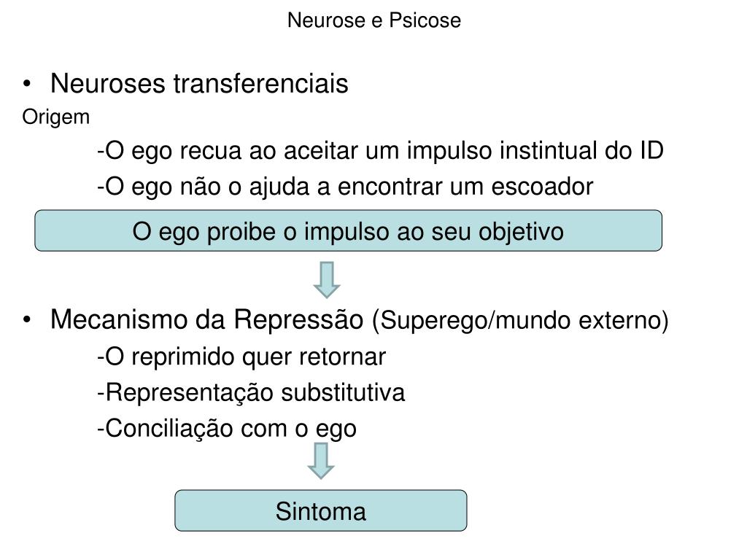The image size is (747, 560).
Task: Click the bullet before Neuroses transferenciais
Action: (x=27, y=84)
